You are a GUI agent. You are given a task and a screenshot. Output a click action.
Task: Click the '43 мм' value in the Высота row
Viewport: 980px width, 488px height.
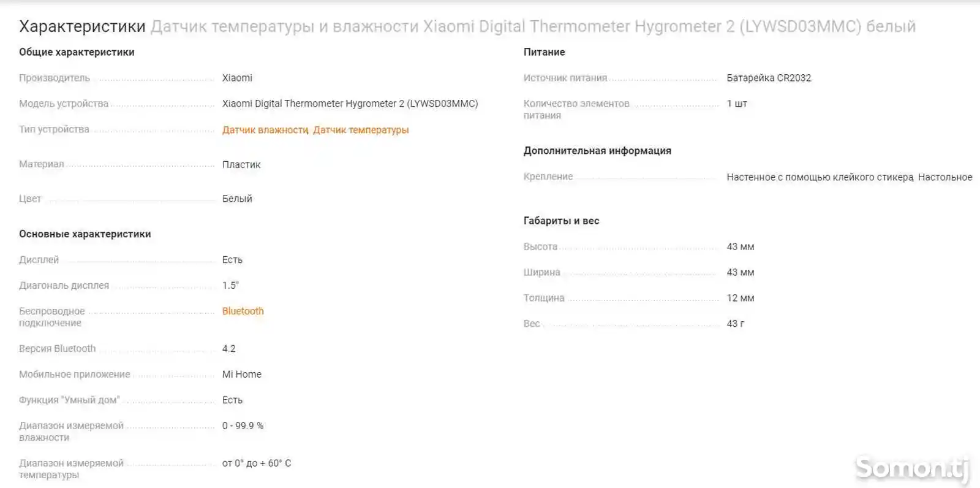[x=741, y=247]
